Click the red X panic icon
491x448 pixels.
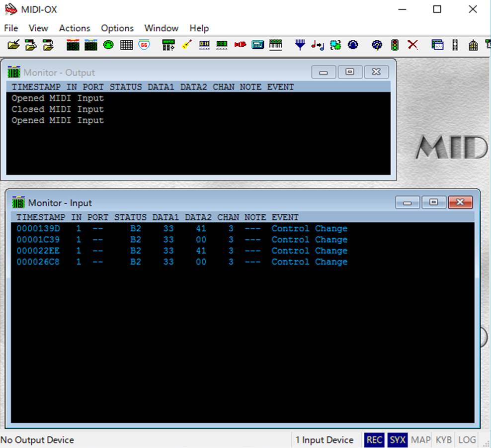412,45
